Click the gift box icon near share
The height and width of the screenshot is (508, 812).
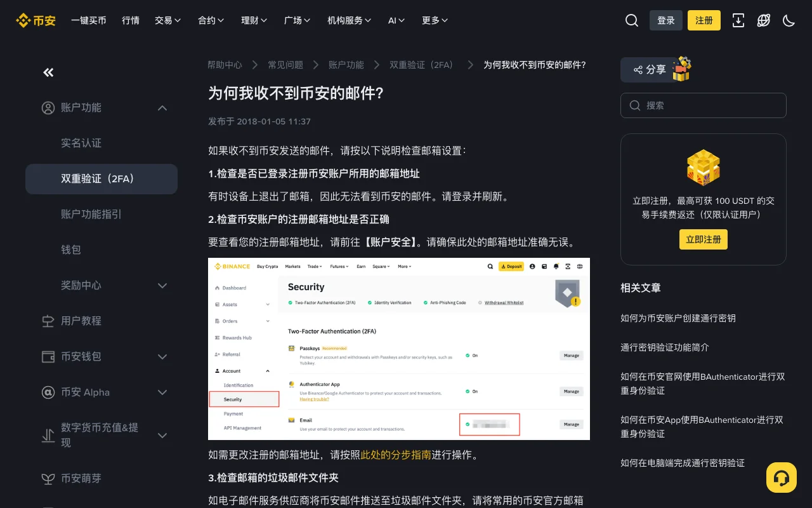(x=682, y=69)
